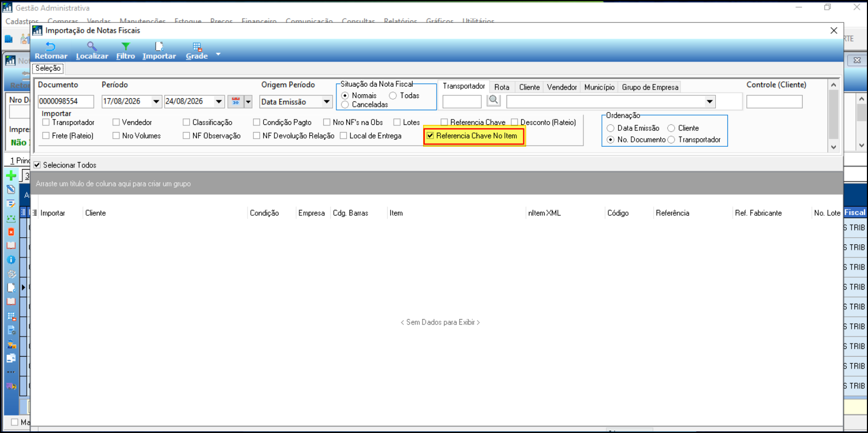Tick the NF Observação checkbox

coord(186,136)
